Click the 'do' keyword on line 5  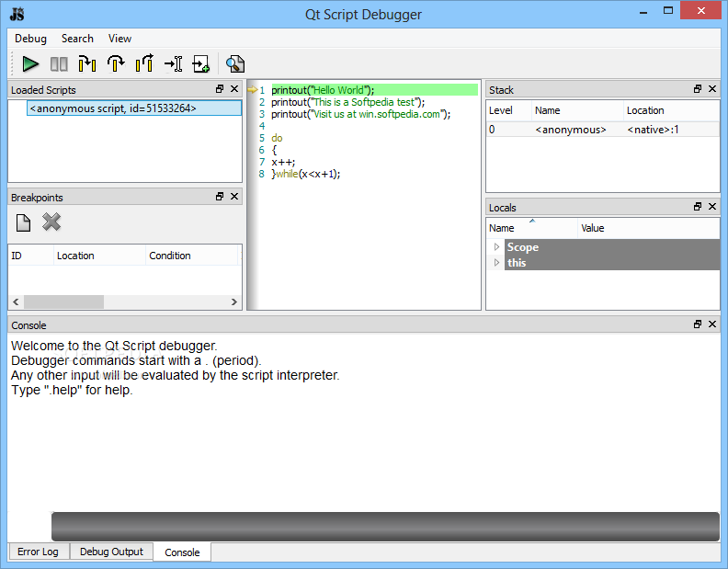click(x=277, y=138)
